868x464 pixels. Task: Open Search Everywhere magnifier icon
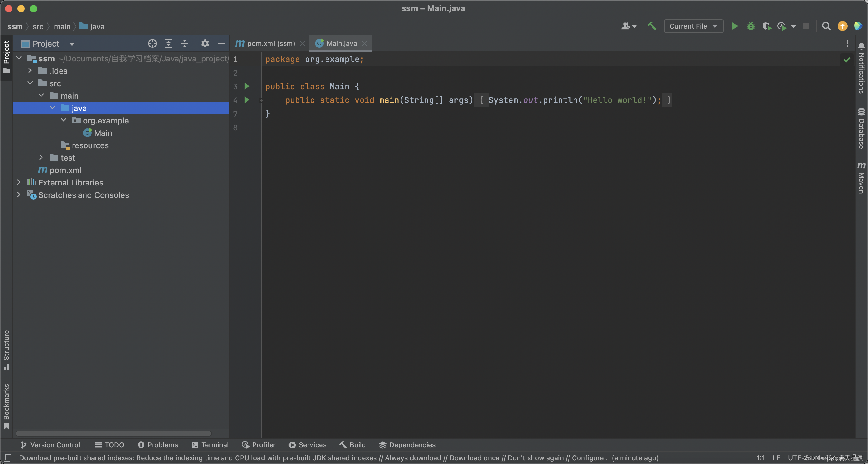[826, 26]
